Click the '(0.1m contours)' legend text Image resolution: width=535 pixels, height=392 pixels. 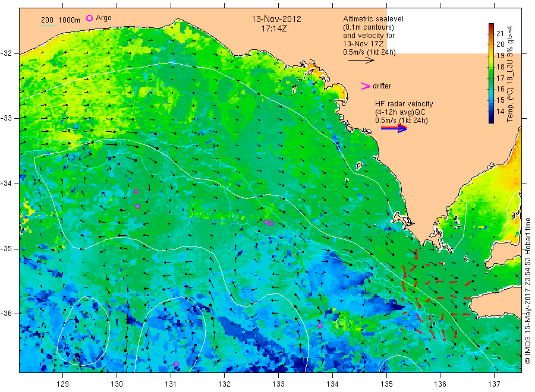pyautogui.click(x=369, y=27)
